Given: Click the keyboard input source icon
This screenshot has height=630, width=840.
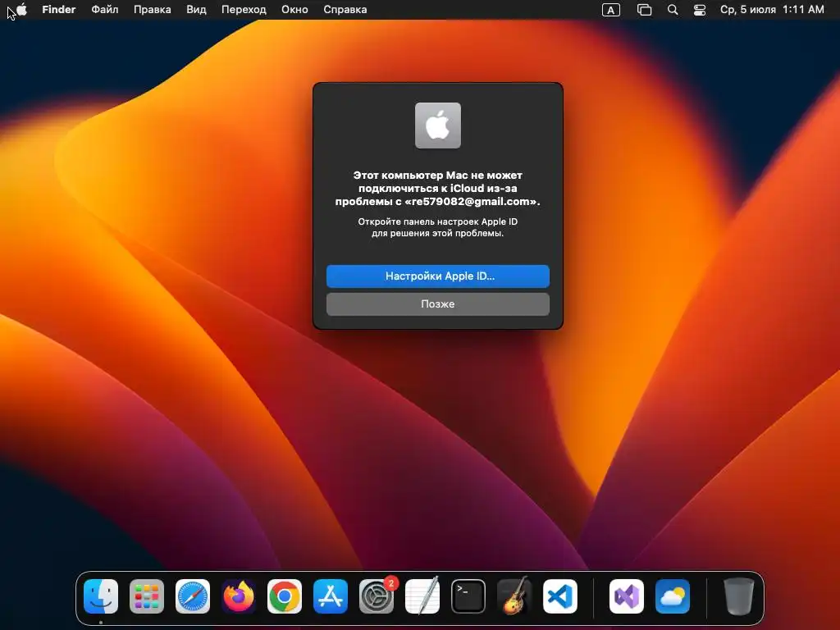Looking at the screenshot, I should pyautogui.click(x=610, y=10).
